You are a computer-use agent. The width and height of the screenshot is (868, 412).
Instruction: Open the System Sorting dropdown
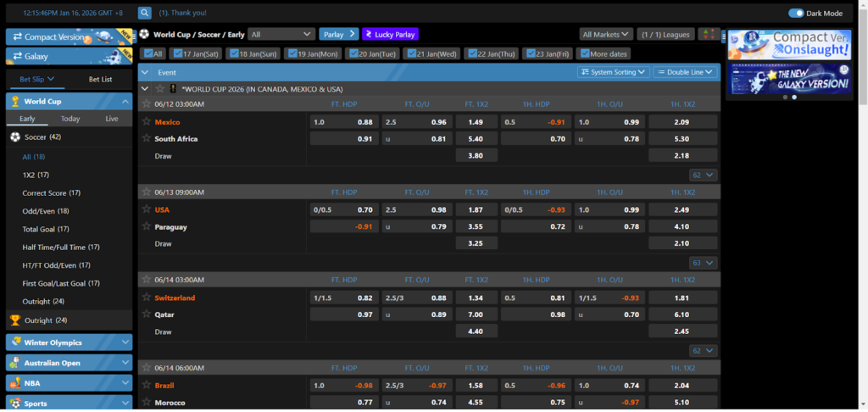tap(614, 72)
